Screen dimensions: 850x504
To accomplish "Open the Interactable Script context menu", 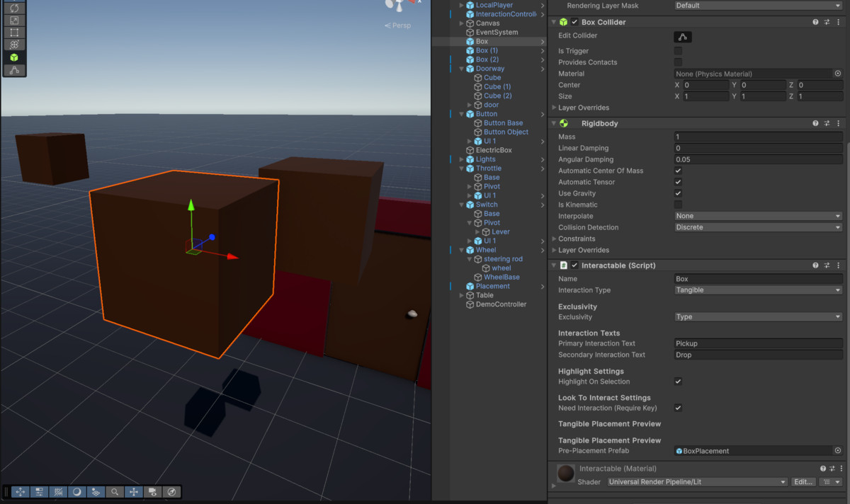I will click(x=839, y=265).
